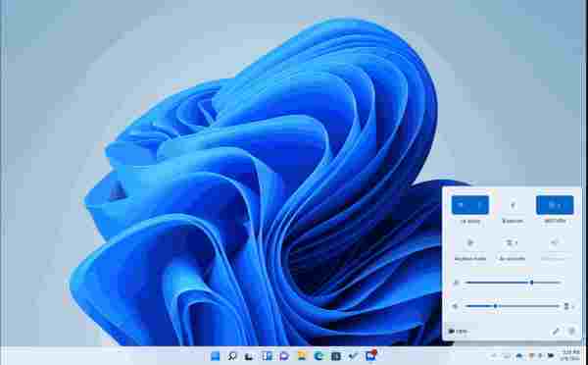Open the taskbar app with red notification badge
The image size is (588, 365).
coord(370,355)
